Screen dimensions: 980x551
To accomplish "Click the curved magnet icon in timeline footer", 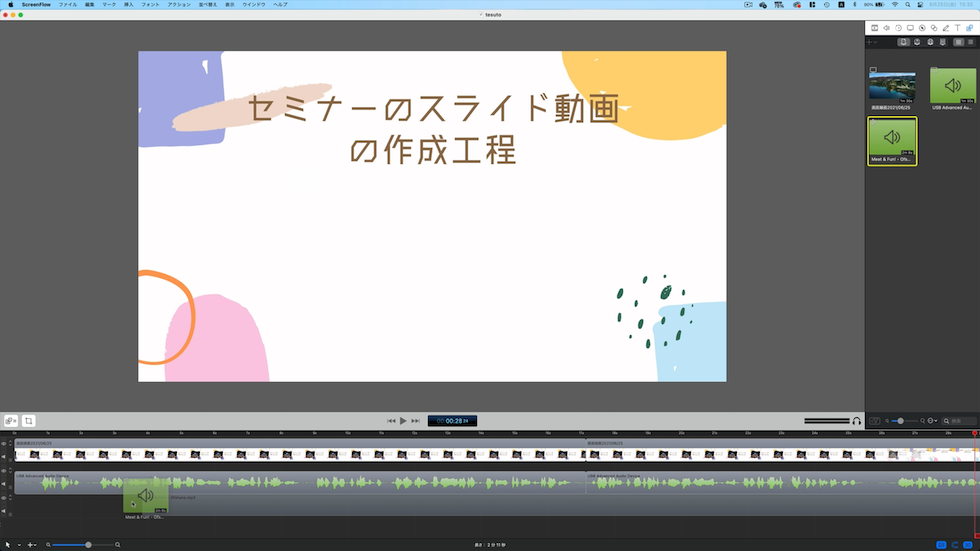I will point(955,545).
